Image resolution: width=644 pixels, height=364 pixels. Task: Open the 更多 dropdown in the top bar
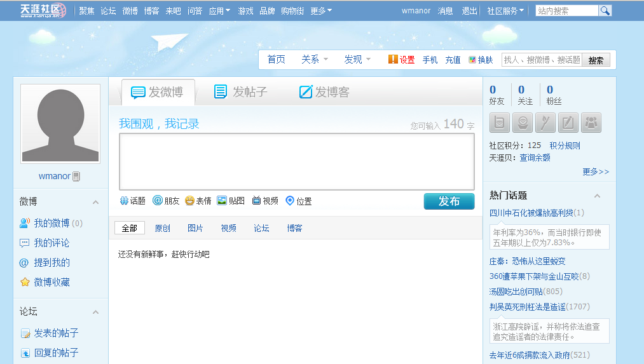click(x=321, y=11)
